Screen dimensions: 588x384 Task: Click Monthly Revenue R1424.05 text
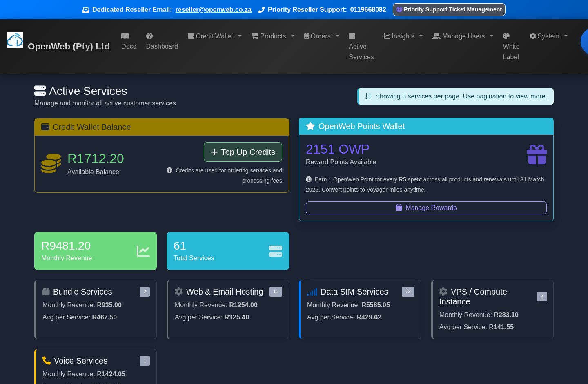point(84,374)
